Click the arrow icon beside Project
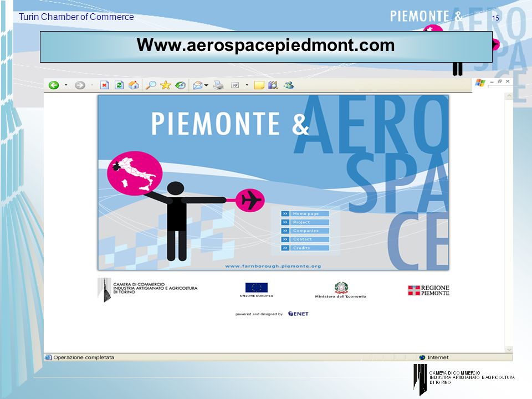532x399 pixels. (x=285, y=222)
